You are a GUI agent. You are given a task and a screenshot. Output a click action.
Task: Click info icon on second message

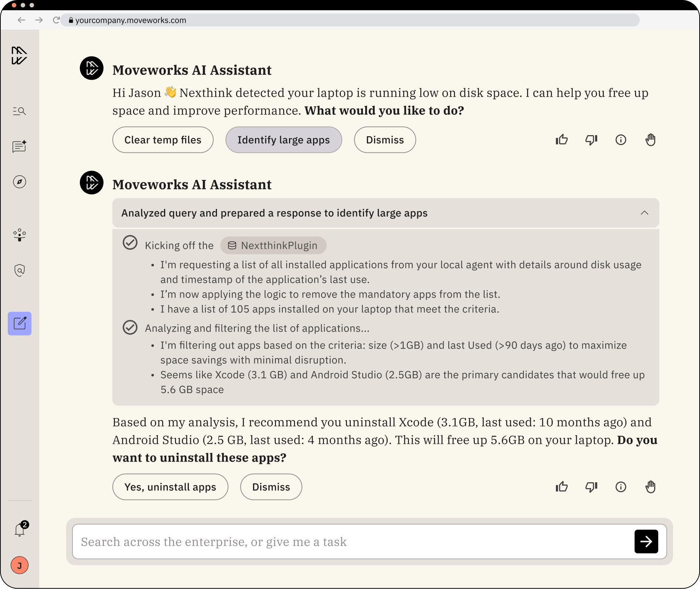pos(621,487)
